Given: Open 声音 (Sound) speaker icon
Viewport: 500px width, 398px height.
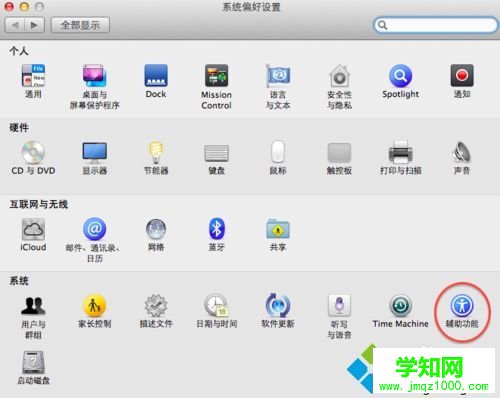Looking at the screenshot, I should (x=462, y=152).
